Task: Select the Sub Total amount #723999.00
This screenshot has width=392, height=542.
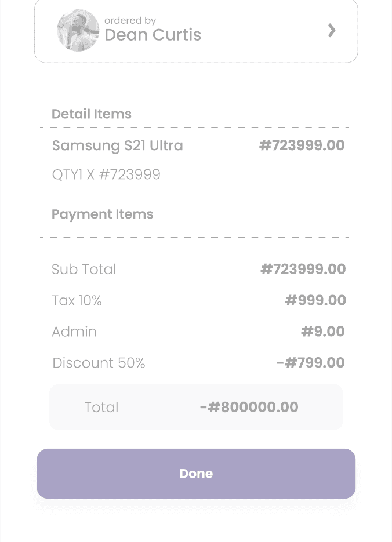Action: (x=303, y=270)
